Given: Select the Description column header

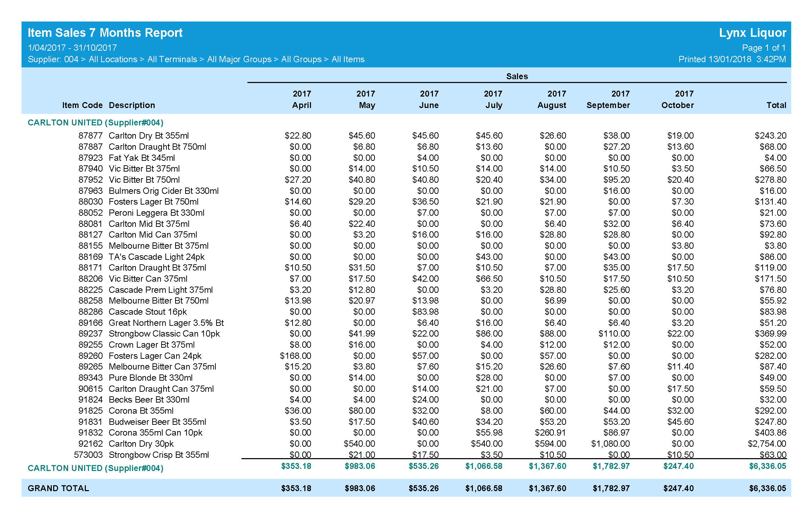Looking at the screenshot, I should 132,105.
